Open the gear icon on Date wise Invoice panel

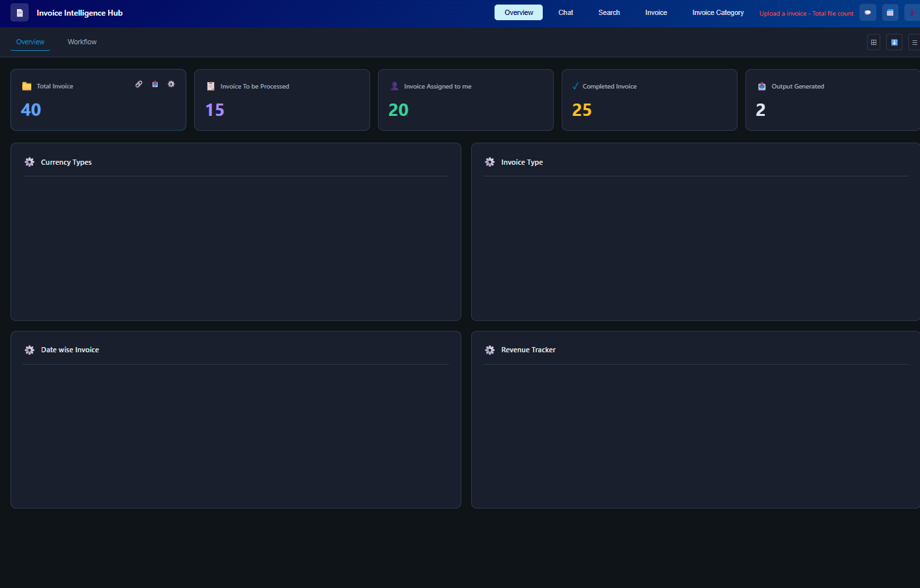tap(29, 350)
